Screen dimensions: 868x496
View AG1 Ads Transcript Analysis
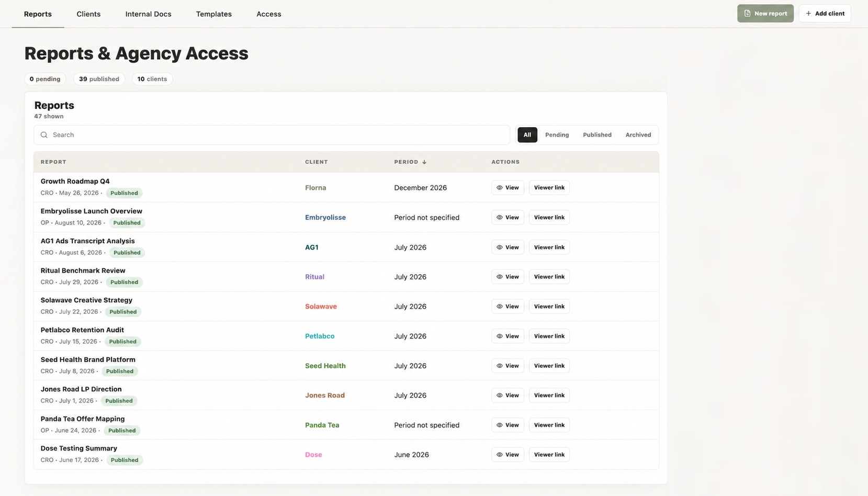[508, 247]
